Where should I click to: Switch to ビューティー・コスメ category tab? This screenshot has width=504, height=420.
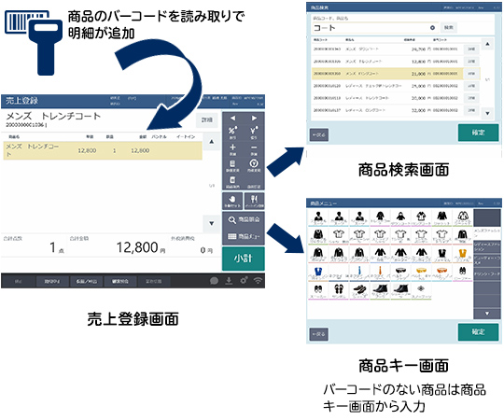486,260
